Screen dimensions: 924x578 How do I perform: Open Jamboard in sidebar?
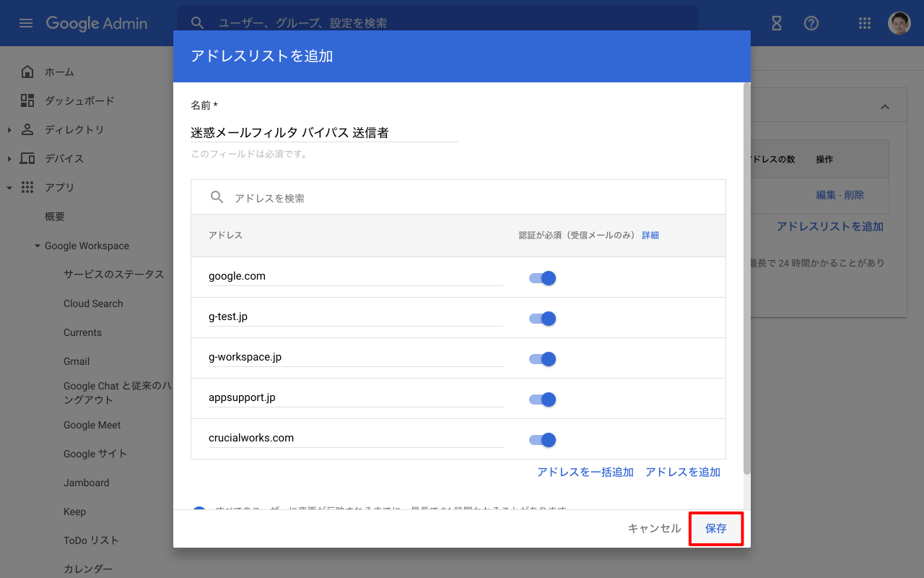[87, 483]
